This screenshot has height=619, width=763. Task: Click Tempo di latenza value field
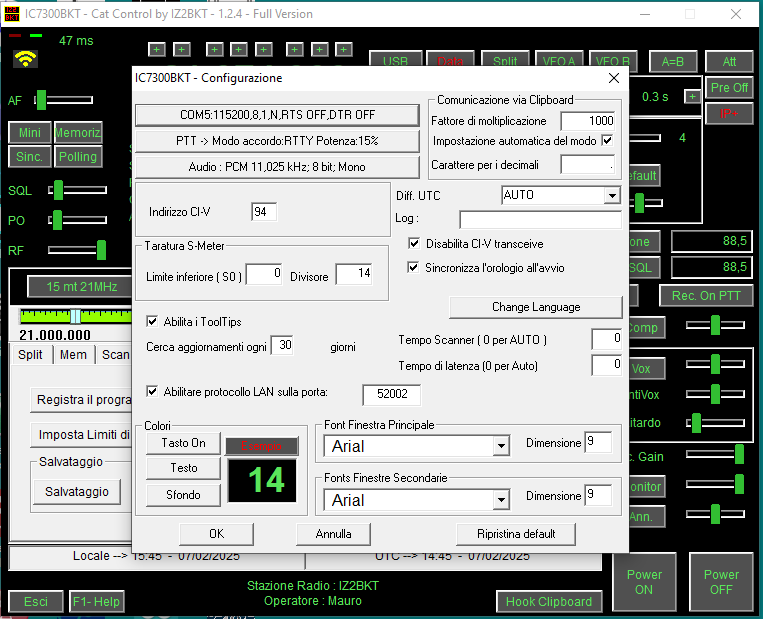(x=606, y=365)
